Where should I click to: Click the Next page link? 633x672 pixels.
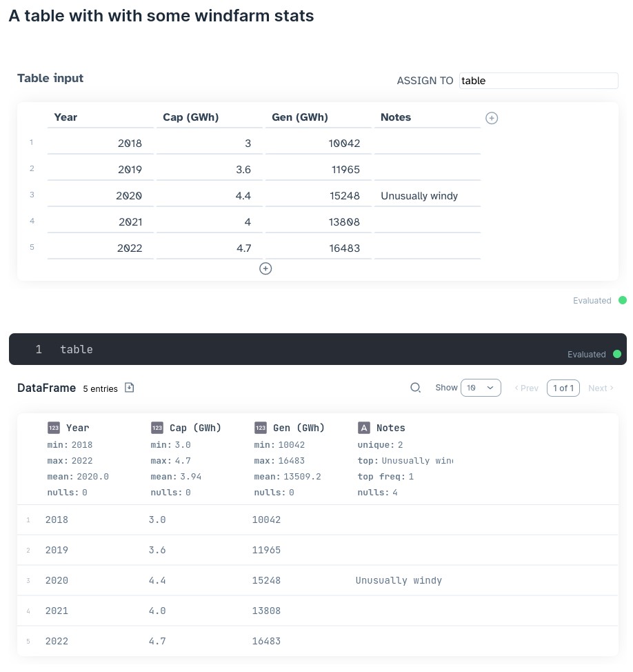click(600, 388)
